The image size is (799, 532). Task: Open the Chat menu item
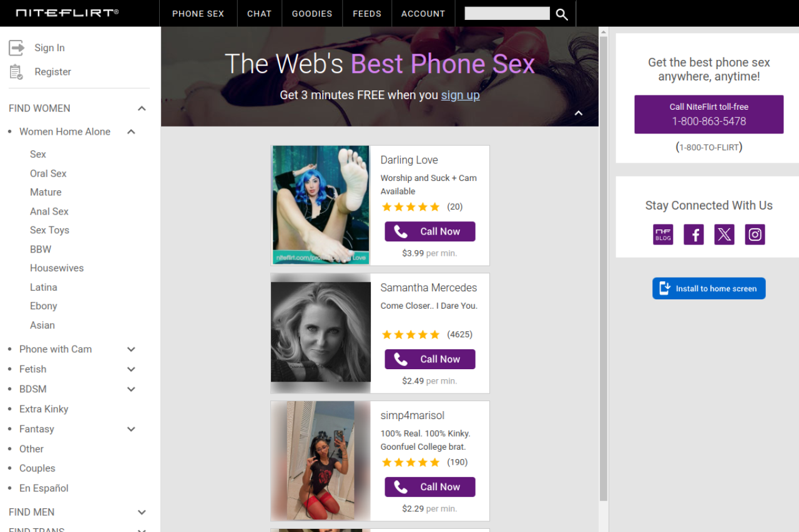tap(259, 14)
